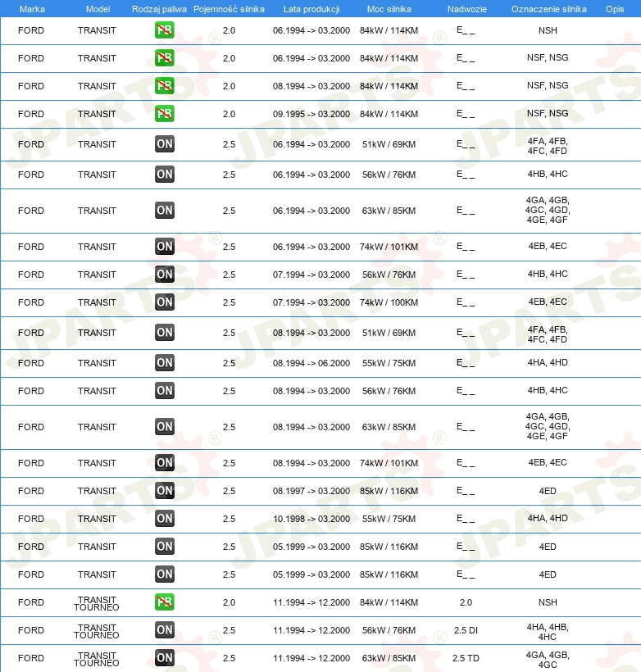Click the ON icon in the Tourneo 2.5 TD row
This screenshot has height=672, width=641.
165,658
